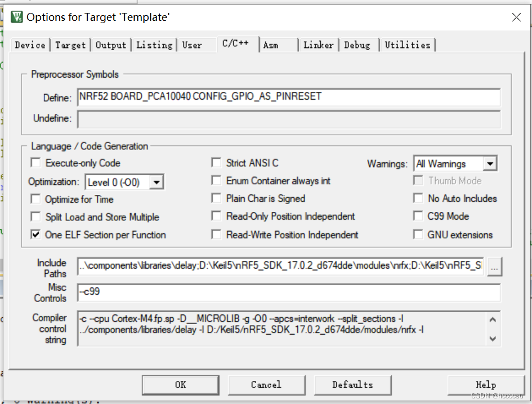532x404 pixels.
Task: Check the Strict ANSI C option
Action: point(216,162)
